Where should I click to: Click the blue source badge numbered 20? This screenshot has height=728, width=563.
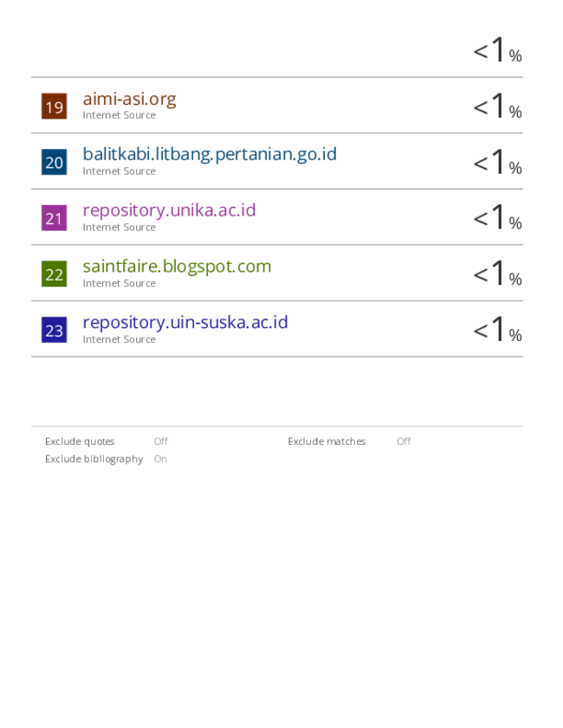click(54, 162)
